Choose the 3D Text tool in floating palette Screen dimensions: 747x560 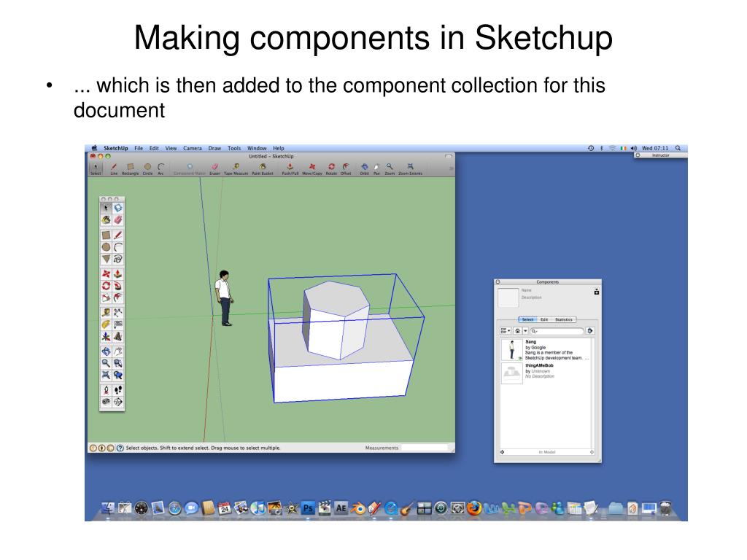[x=118, y=337]
